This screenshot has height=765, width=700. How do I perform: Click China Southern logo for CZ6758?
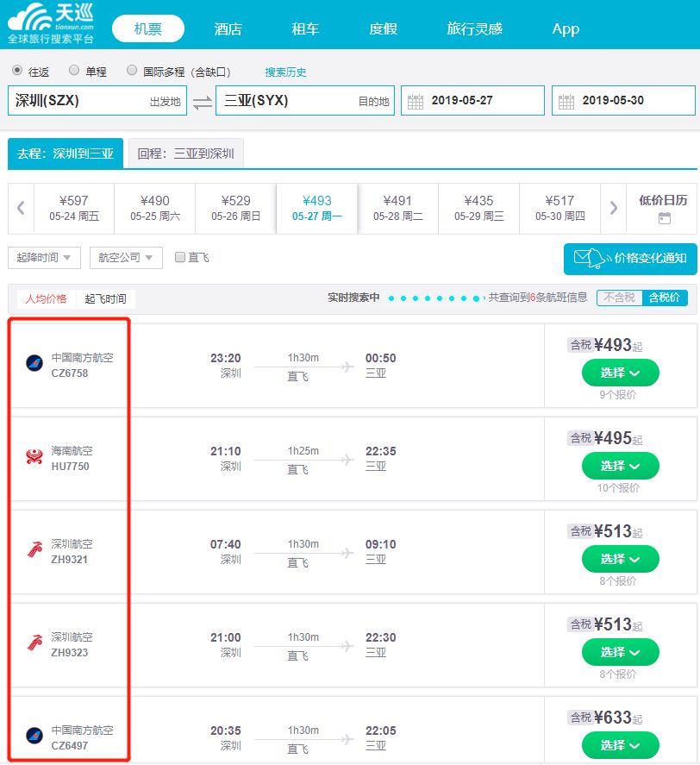tap(34, 363)
